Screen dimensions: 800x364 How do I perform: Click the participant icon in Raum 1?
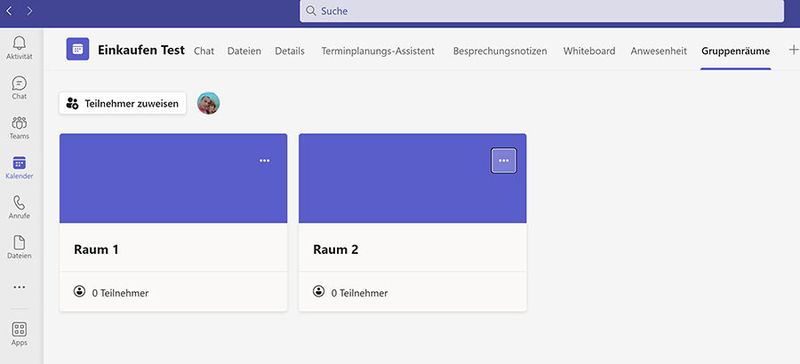point(80,292)
